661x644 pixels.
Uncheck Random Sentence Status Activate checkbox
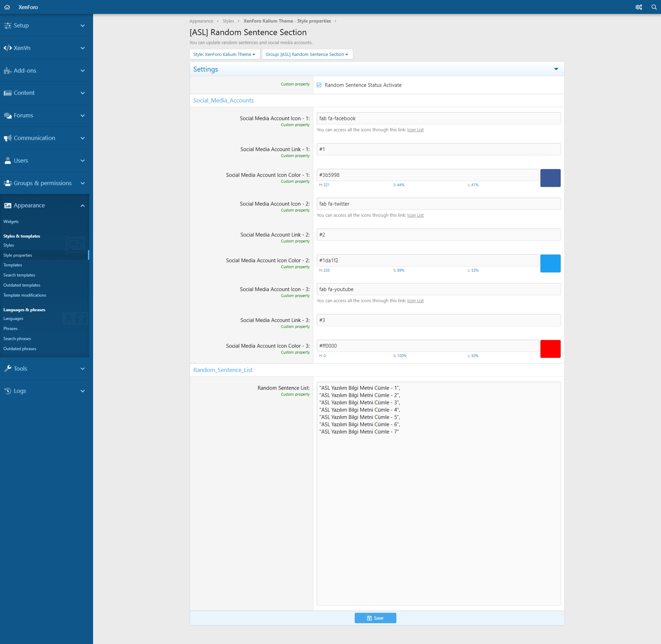click(319, 85)
